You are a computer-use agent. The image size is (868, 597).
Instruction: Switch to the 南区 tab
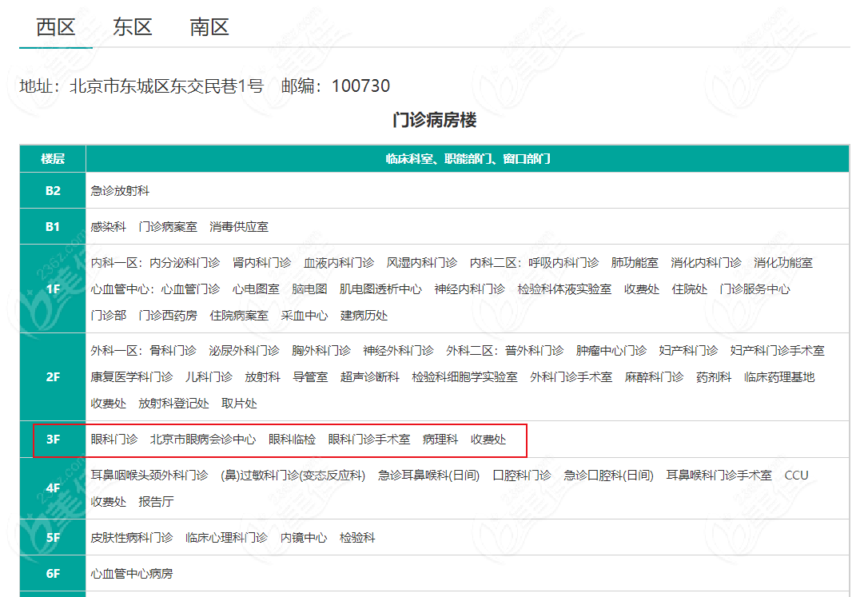pos(209,27)
